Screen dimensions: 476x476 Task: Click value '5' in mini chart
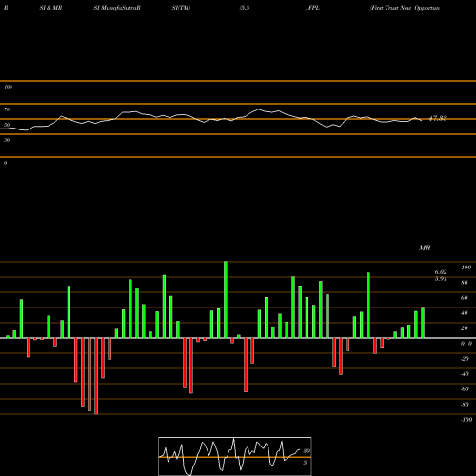pos(305,463)
